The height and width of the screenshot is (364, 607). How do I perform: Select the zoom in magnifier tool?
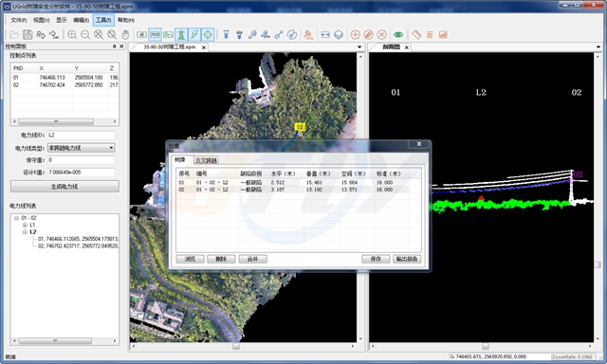[x=72, y=35]
